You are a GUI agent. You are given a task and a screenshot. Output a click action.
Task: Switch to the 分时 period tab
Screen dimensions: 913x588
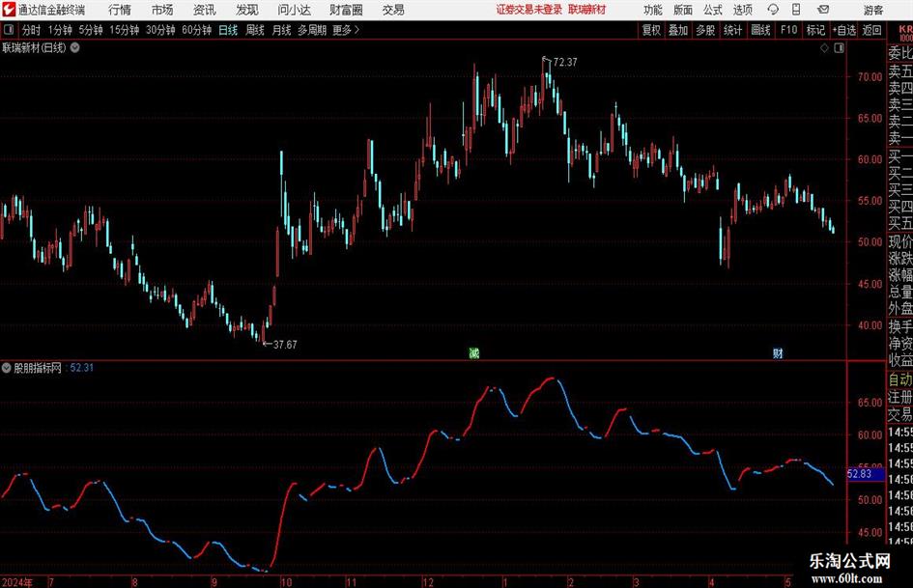pyautogui.click(x=31, y=30)
